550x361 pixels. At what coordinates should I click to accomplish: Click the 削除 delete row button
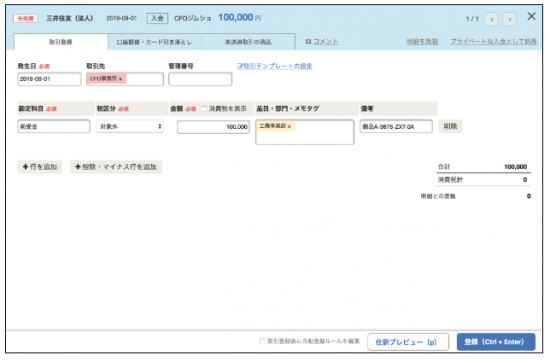450,126
